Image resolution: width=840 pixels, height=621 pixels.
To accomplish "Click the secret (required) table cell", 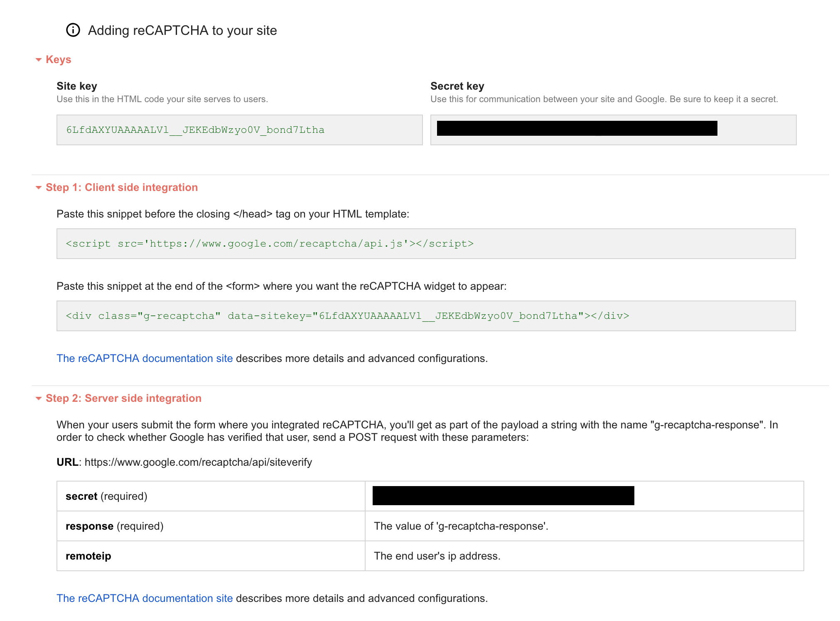I will (x=211, y=496).
